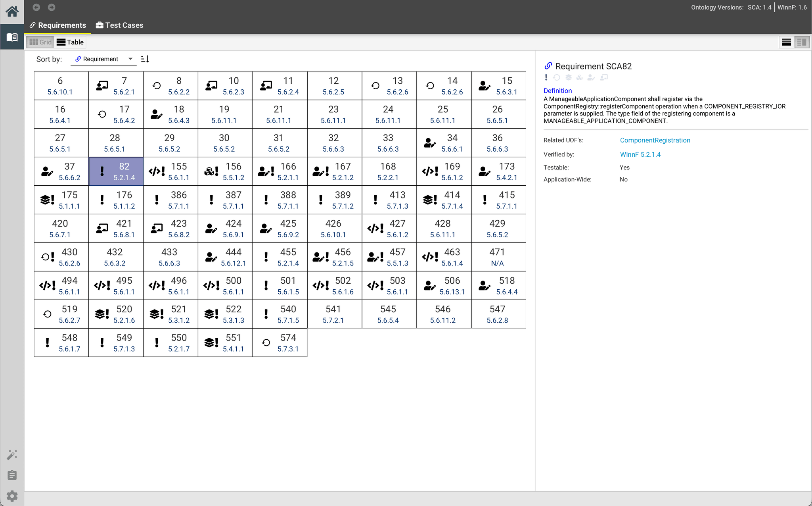Open settings via the gear icon
This screenshot has height=506, width=812.
click(12, 496)
